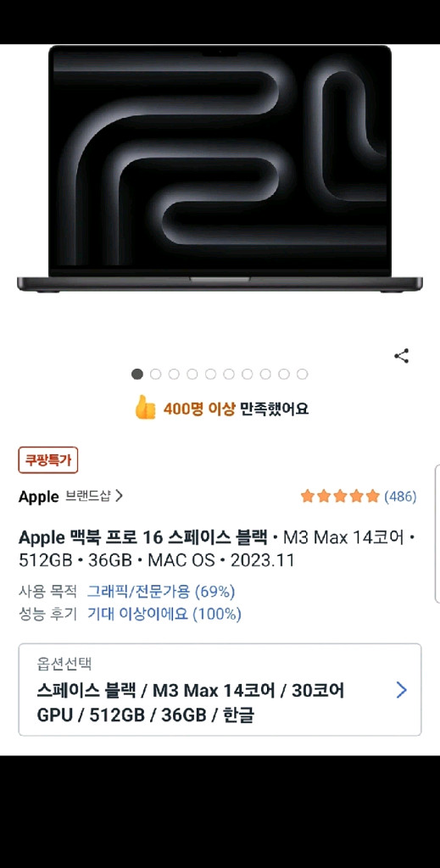Open the Apple 브랜드샵 chevron
The width and height of the screenshot is (440, 868).
coord(119,496)
